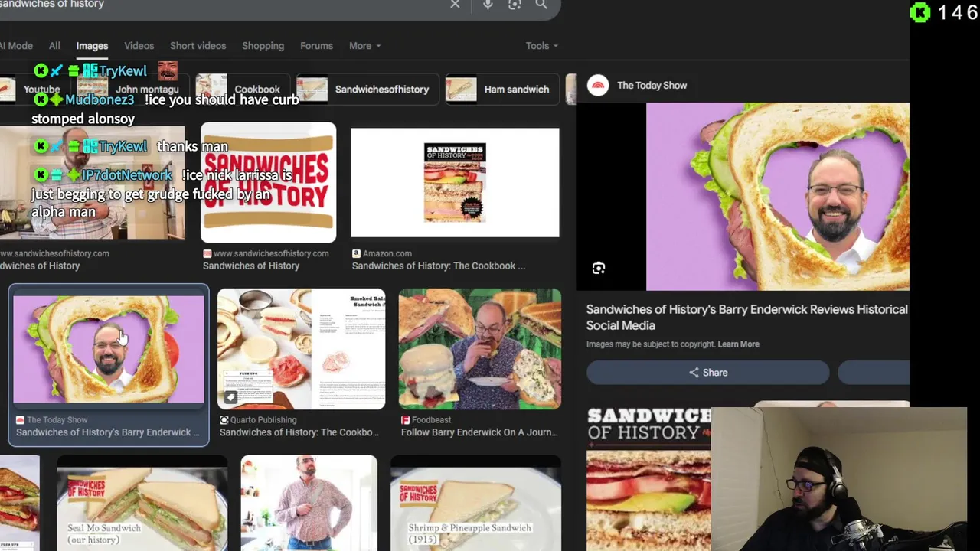Expand the Tools dropdown
980x551 pixels.
[x=541, y=46]
